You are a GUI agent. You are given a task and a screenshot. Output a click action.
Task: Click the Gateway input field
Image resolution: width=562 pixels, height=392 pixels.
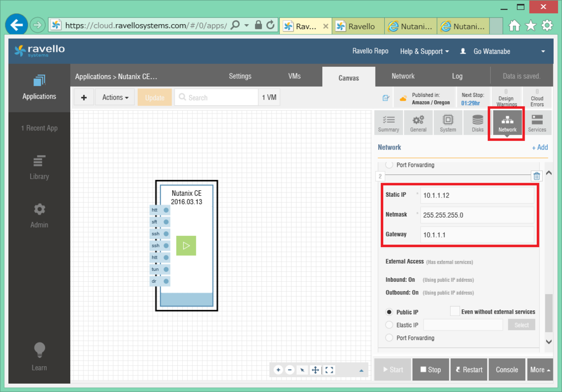[x=477, y=235]
